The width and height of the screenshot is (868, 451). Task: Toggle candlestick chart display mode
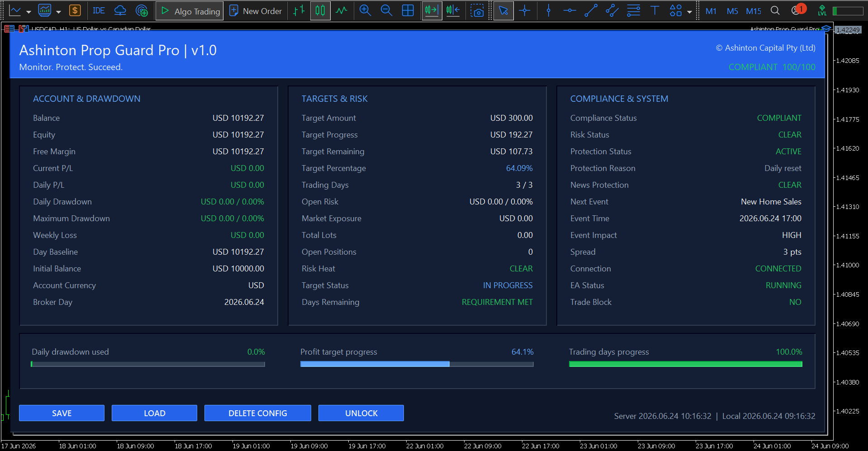click(320, 10)
